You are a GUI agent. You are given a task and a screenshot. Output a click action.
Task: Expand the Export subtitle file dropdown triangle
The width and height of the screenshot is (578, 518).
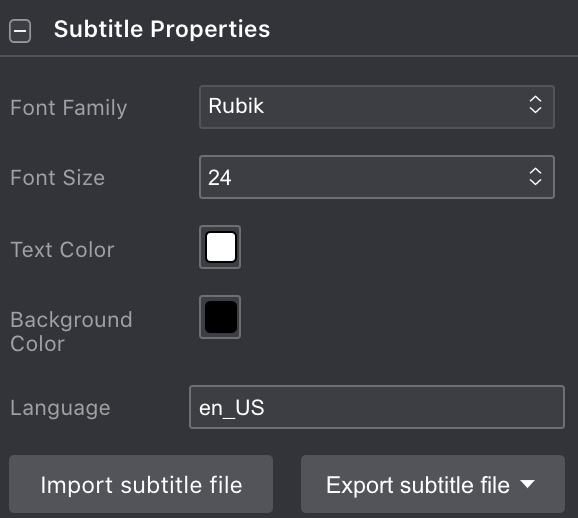[x=527, y=484]
